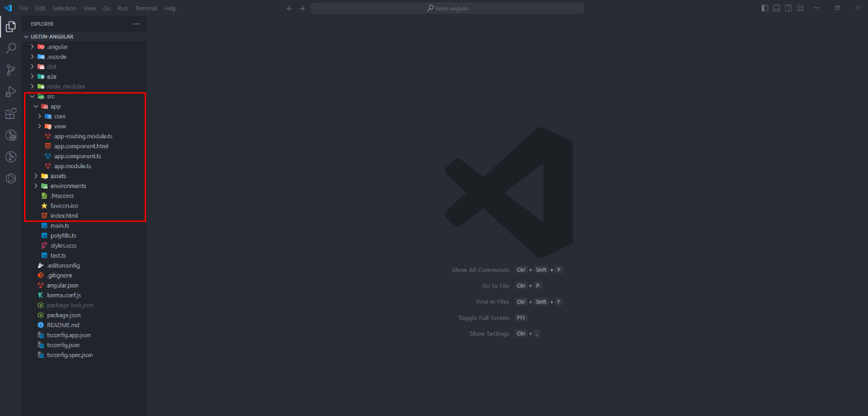Click the red Angular icon beside app.module.ts
This screenshot has width=868, height=416.
pyautogui.click(x=48, y=166)
